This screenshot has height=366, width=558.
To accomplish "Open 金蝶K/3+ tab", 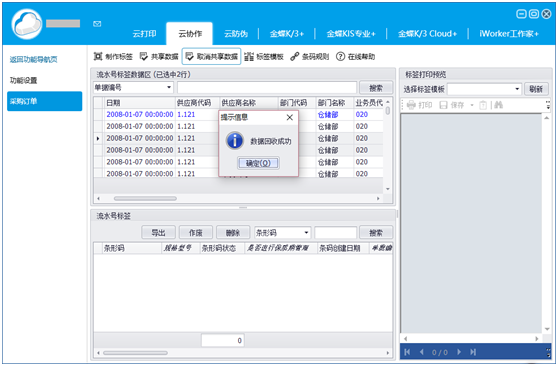I will (x=287, y=34).
